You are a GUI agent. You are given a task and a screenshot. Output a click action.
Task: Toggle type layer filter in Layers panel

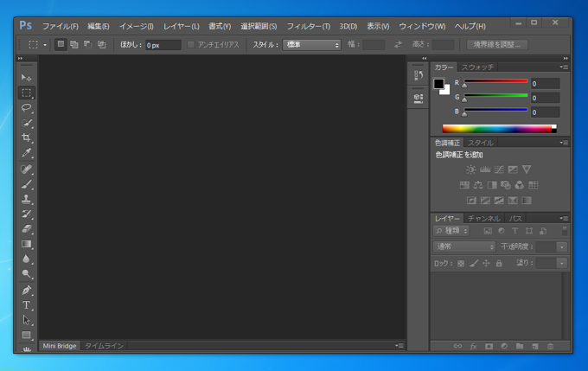[514, 231]
